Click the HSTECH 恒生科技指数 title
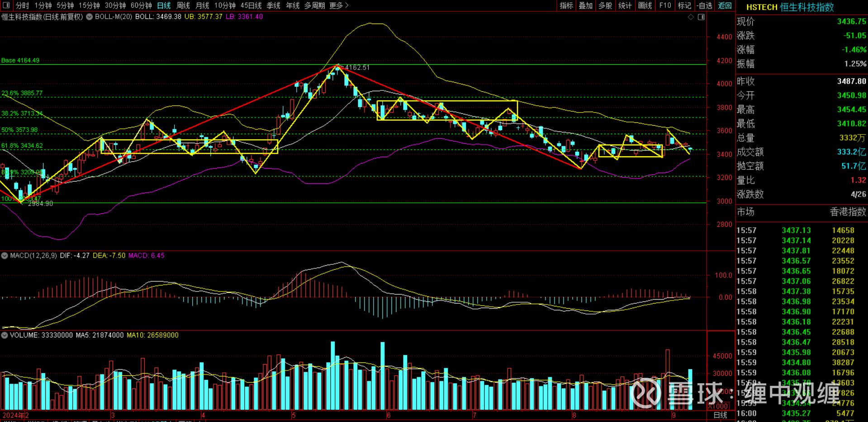The width and height of the screenshot is (868, 422). [790, 7]
